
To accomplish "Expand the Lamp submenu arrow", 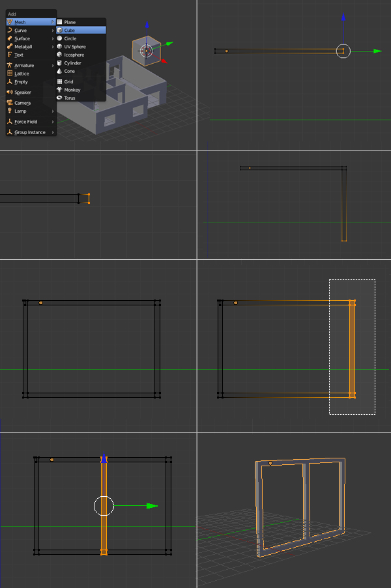I will [x=53, y=111].
